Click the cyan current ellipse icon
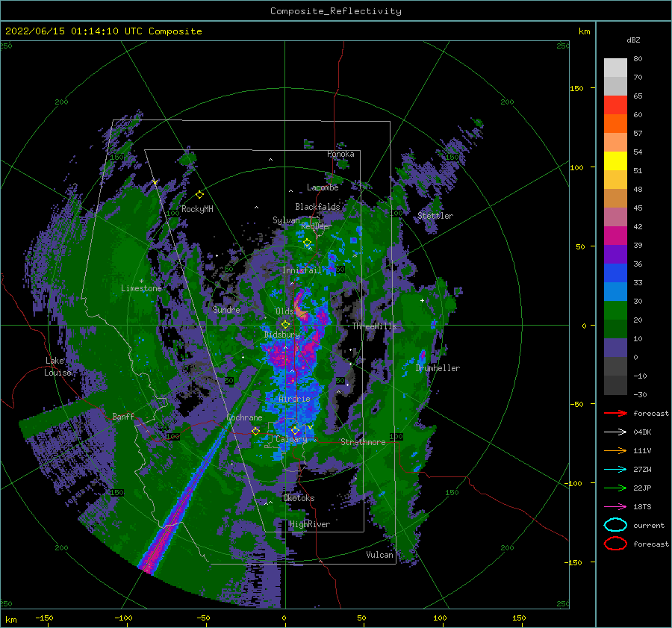 pyautogui.click(x=615, y=525)
